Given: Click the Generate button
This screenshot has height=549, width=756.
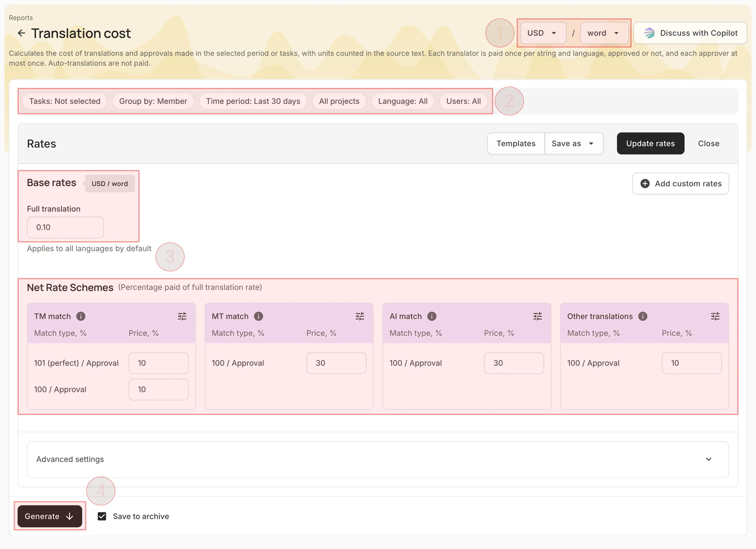Looking at the screenshot, I should point(50,516).
